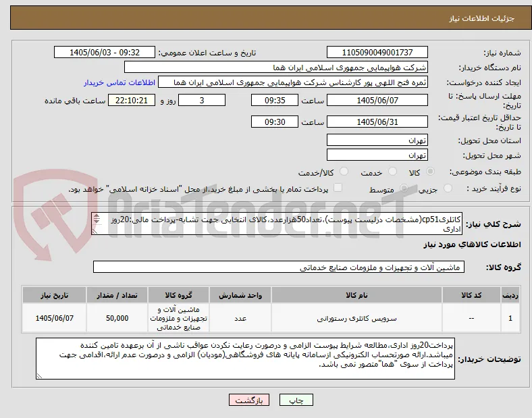The height and width of the screenshot is (418, 532).
Task: Open the اطلاعات تماس خریدار link
Action: point(119,82)
